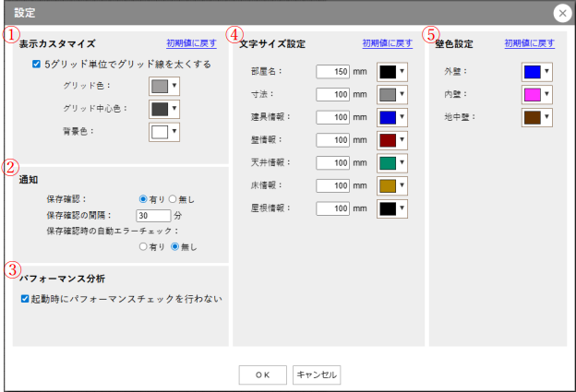Image resolution: width=576 pixels, height=392 pixels.
Task: Click the 内壁 magenta color swatch
Action: click(x=531, y=94)
